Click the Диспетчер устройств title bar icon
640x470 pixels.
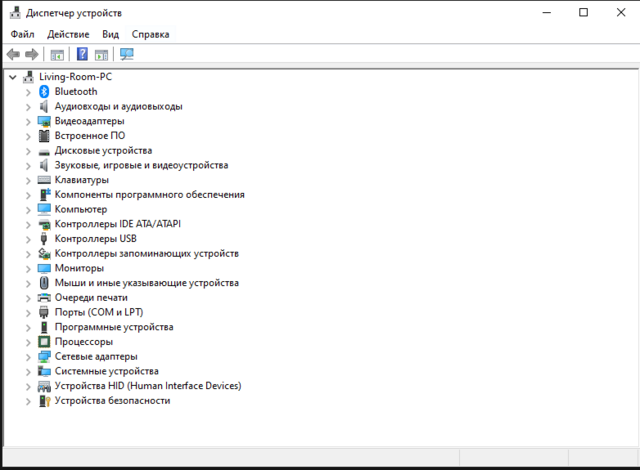point(15,13)
